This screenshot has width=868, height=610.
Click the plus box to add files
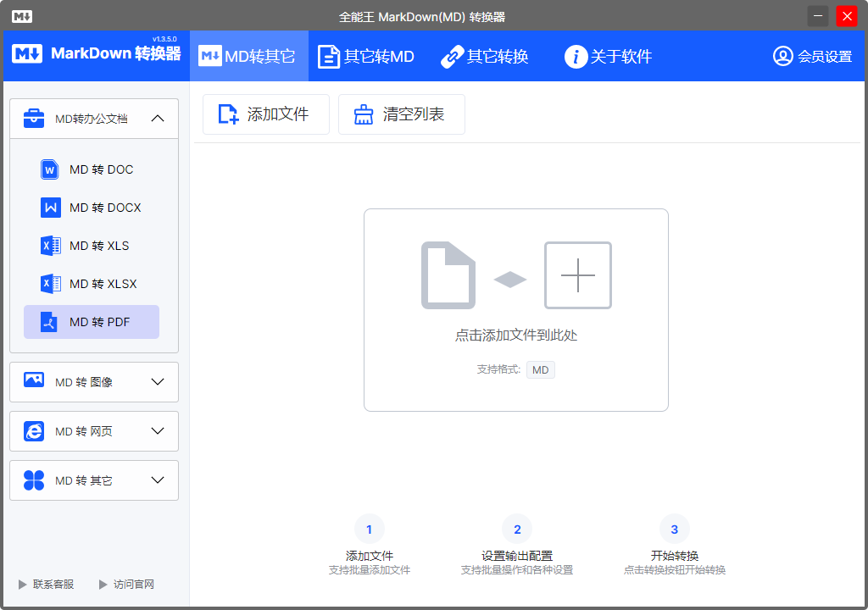tap(578, 275)
